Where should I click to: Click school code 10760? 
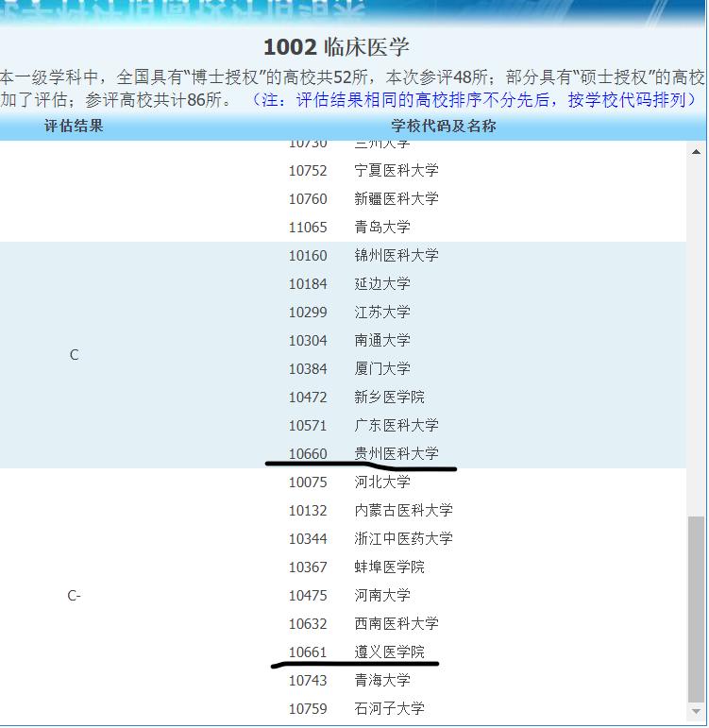click(x=308, y=199)
